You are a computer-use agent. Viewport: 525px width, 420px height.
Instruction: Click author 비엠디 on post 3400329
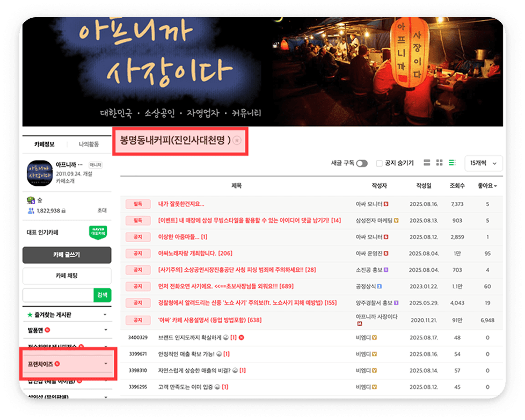[x=363, y=338]
